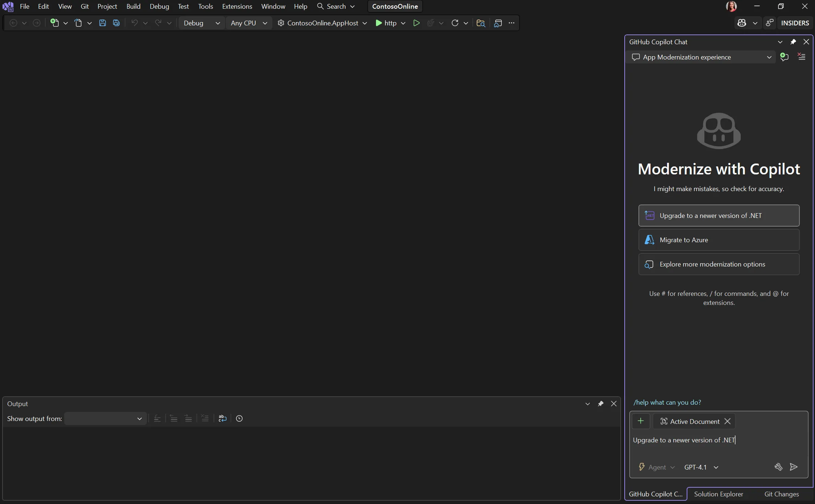Click Upgrade to a newer version of .NET
This screenshot has width=815, height=504.
tap(719, 215)
